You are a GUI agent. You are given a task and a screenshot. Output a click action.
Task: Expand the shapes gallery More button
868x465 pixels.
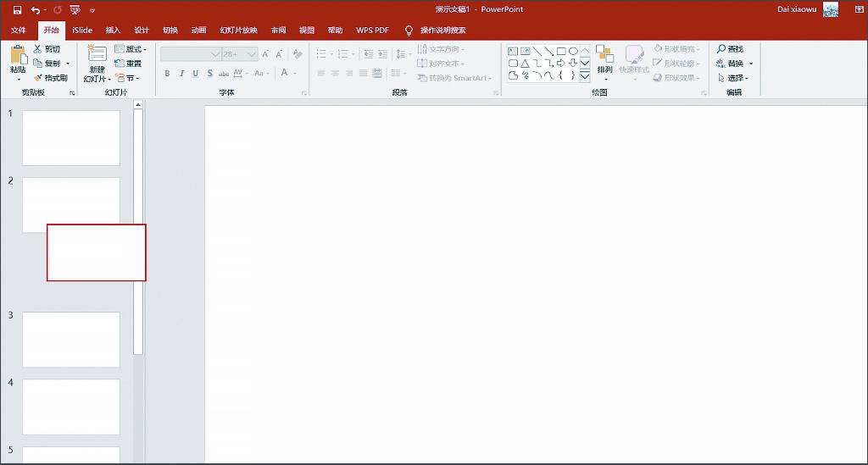[585, 76]
